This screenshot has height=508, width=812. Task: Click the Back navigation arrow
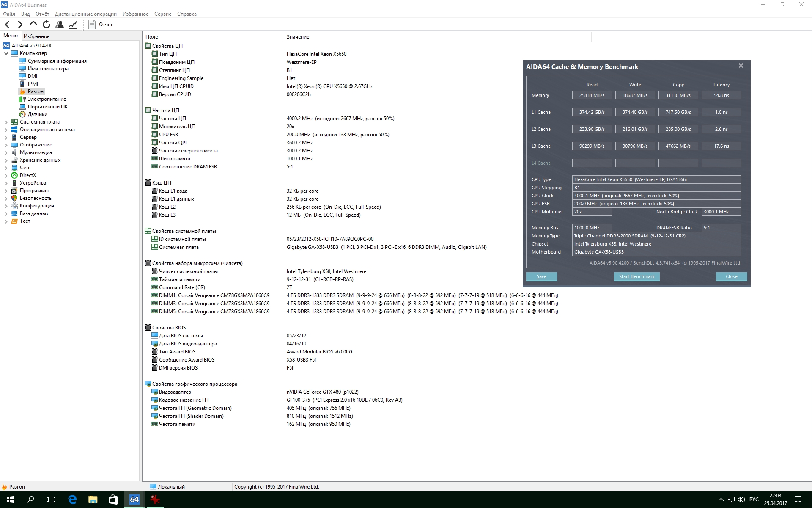(x=7, y=25)
